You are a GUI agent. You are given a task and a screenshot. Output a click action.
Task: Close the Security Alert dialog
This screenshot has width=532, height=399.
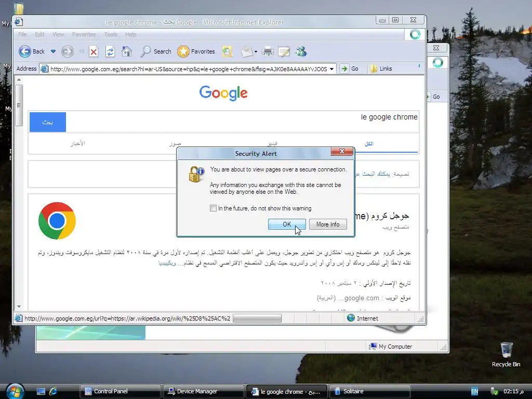click(x=342, y=151)
